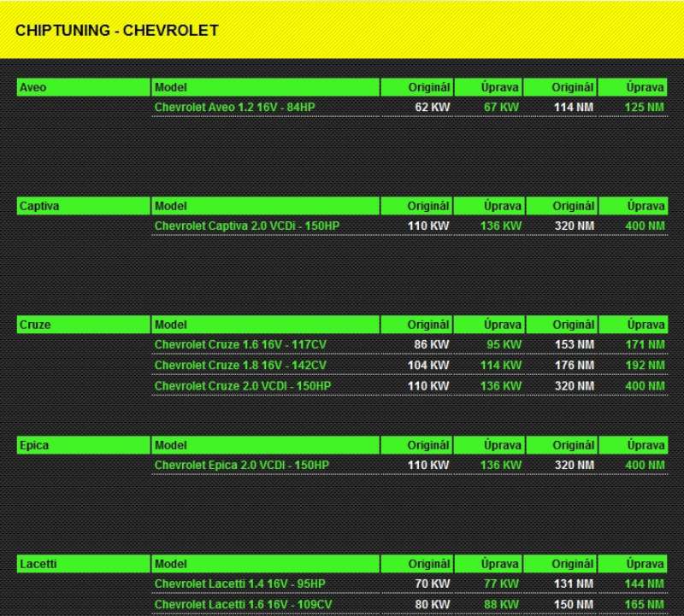This screenshot has height=616, width=684.
Task: Click Lacetti 1.4 original torque 131 NM
Action: click(x=574, y=584)
